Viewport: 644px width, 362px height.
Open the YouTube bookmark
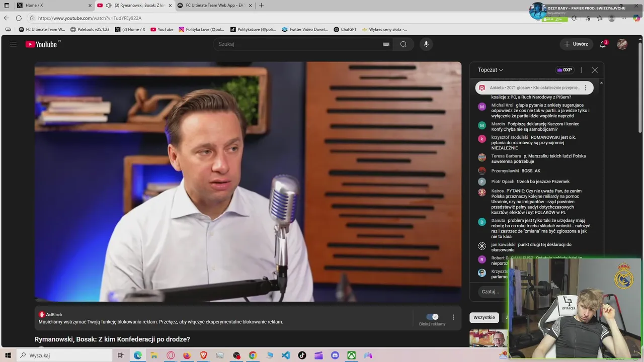[162, 30]
